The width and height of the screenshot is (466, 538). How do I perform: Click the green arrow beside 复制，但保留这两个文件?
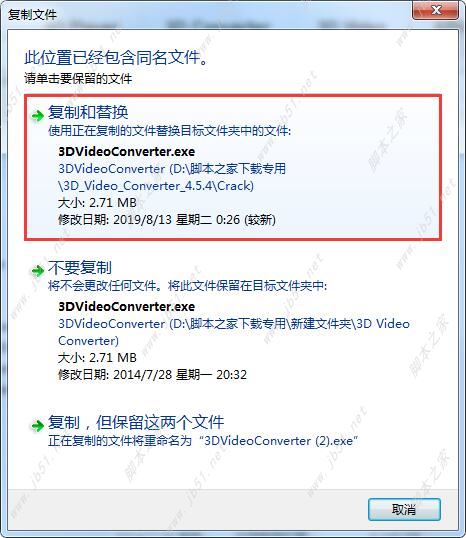(x=37, y=426)
